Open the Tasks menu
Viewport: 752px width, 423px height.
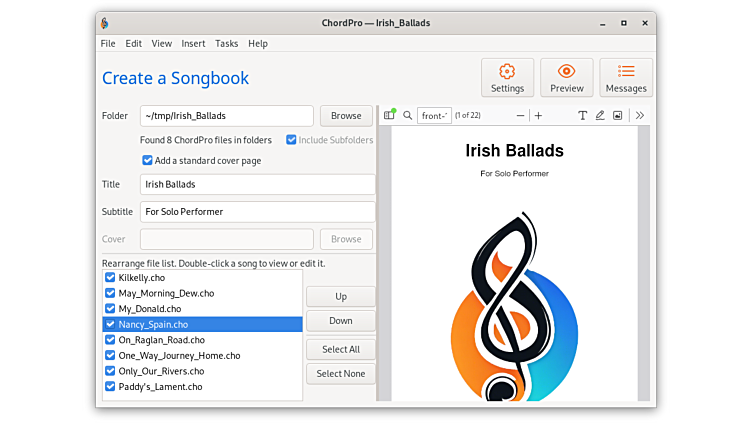227,44
